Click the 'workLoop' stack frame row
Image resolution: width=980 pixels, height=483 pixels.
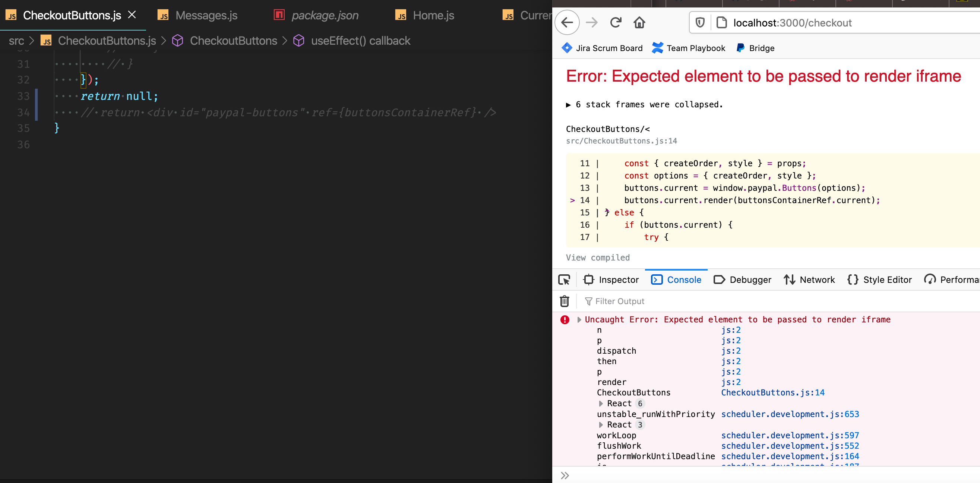pyautogui.click(x=616, y=435)
